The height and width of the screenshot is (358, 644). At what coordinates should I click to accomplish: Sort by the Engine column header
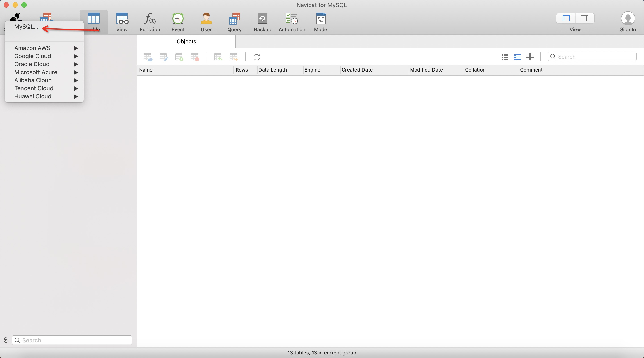pyautogui.click(x=322, y=70)
